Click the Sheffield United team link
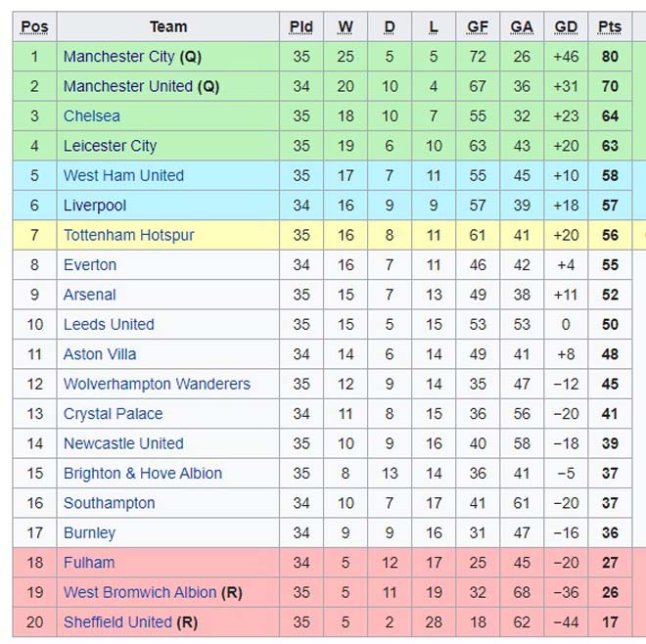The height and width of the screenshot is (644, 646). [x=117, y=622]
